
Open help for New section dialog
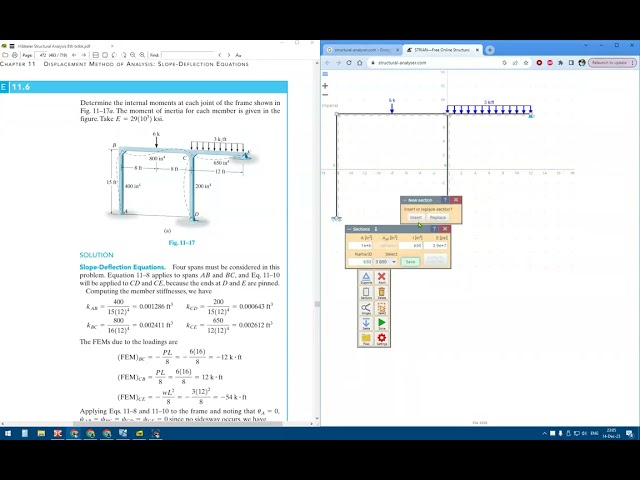445,200
